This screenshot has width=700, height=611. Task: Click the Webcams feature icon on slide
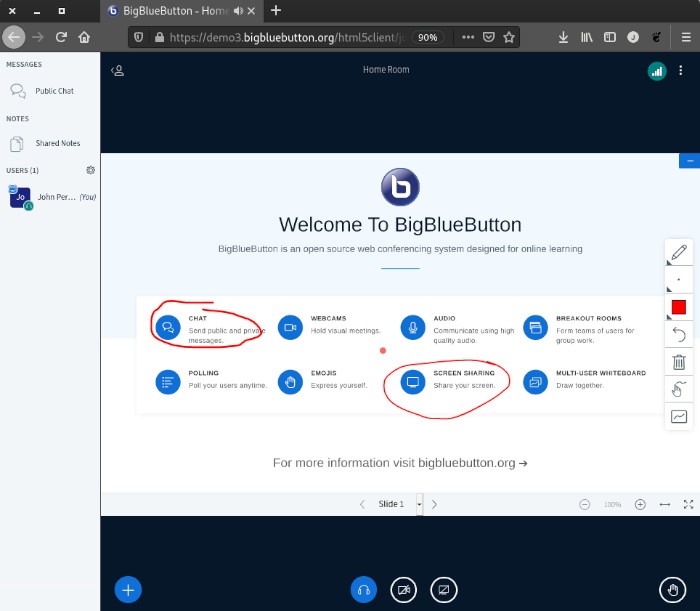[x=290, y=328]
